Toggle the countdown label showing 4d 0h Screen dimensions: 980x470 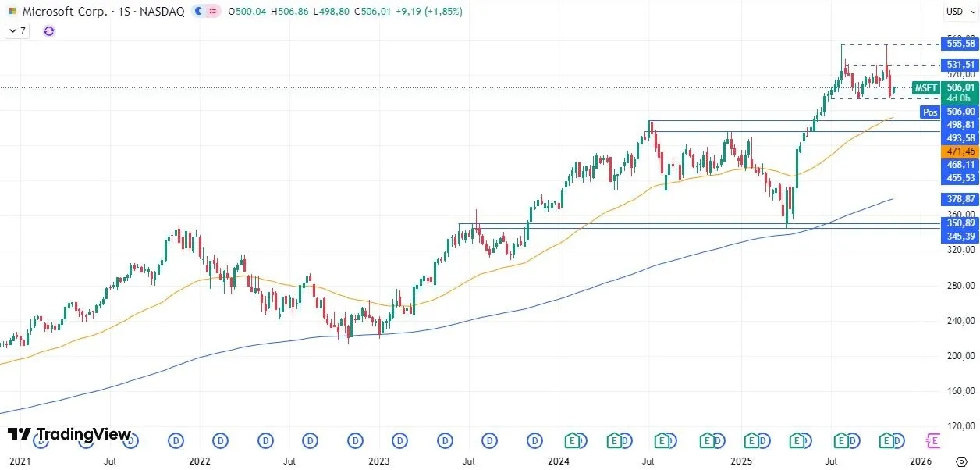958,99
